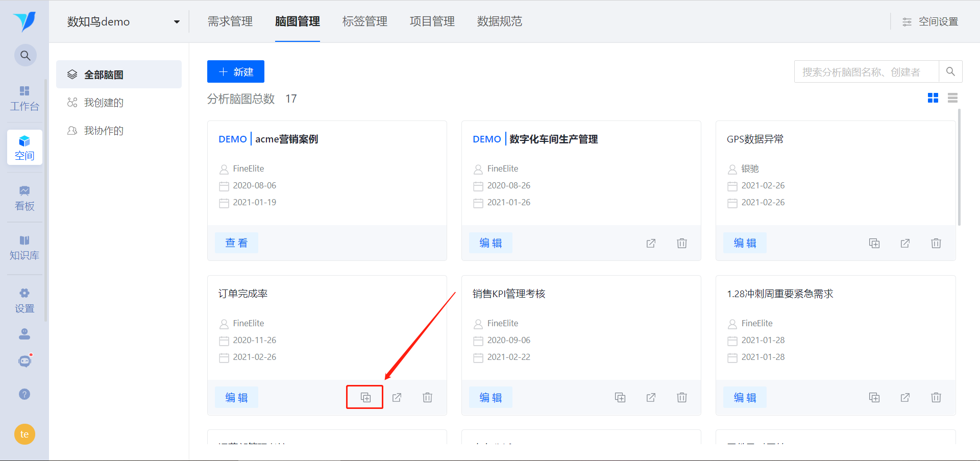Open the acme营销案例 card title
Screen dimensions: 980x461
pos(287,139)
